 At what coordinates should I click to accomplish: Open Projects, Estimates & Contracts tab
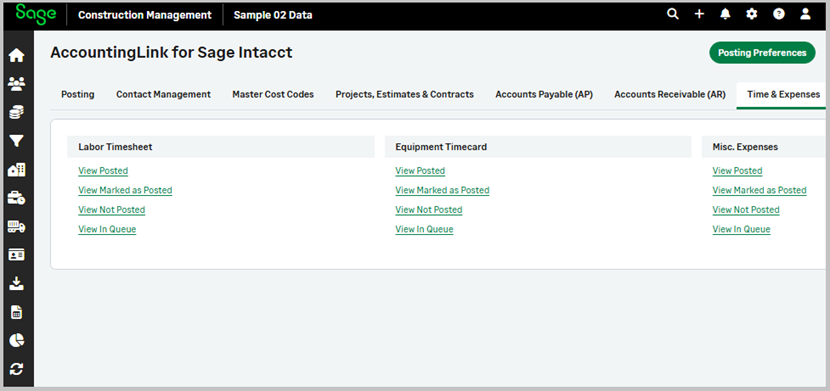coord(404,94)
